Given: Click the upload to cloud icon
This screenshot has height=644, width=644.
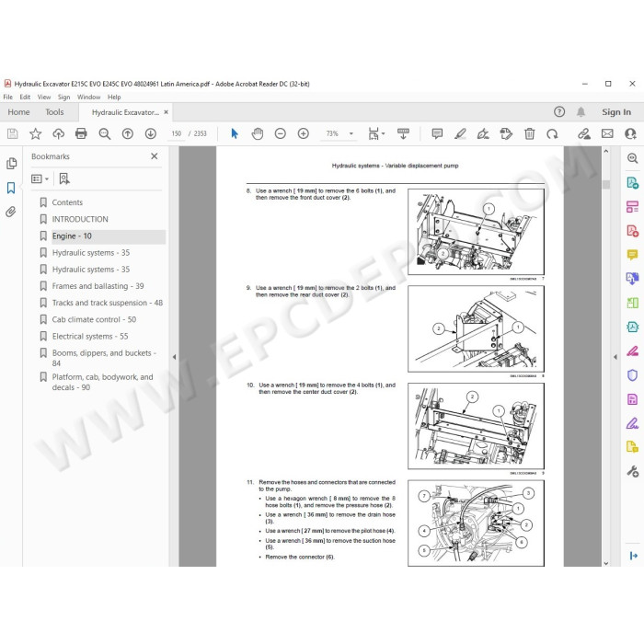Looking at the screenshot, I should coord(58,133).
